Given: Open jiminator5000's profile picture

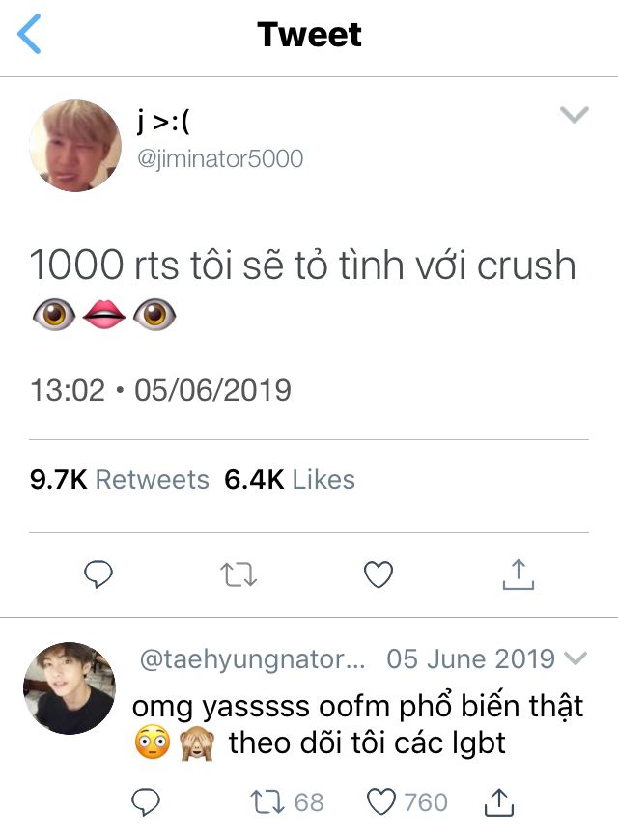Looking at the screenshot, I should click(75, 146).
